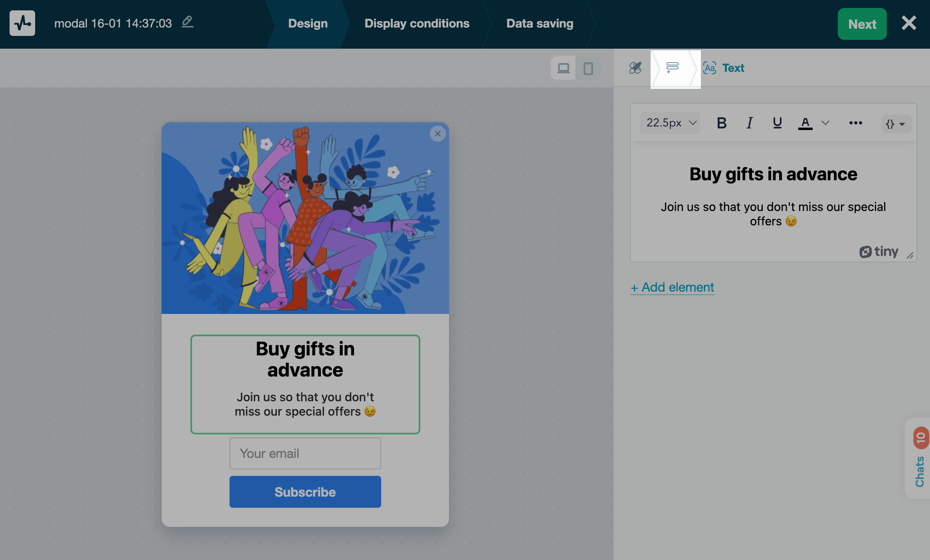The image size is (930, 560).
Task: Click the Bold formatting icon
Action: 721,123
